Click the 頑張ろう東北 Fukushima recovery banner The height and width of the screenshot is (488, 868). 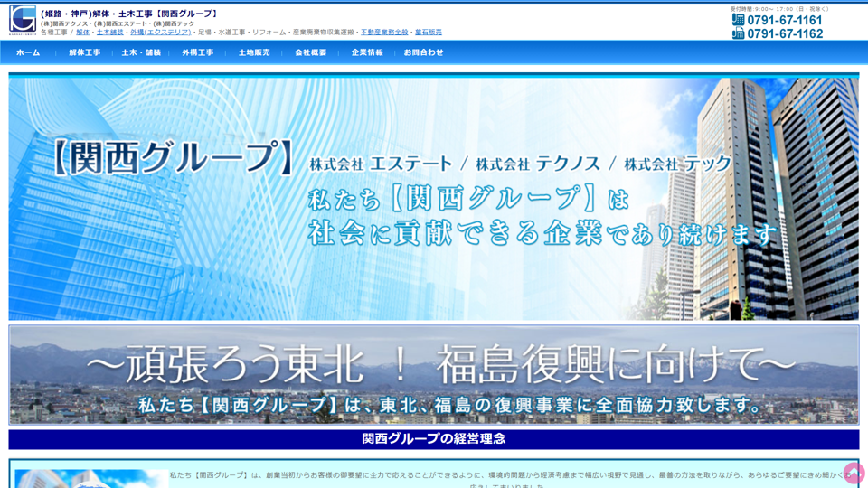click(x=433, y=375)
